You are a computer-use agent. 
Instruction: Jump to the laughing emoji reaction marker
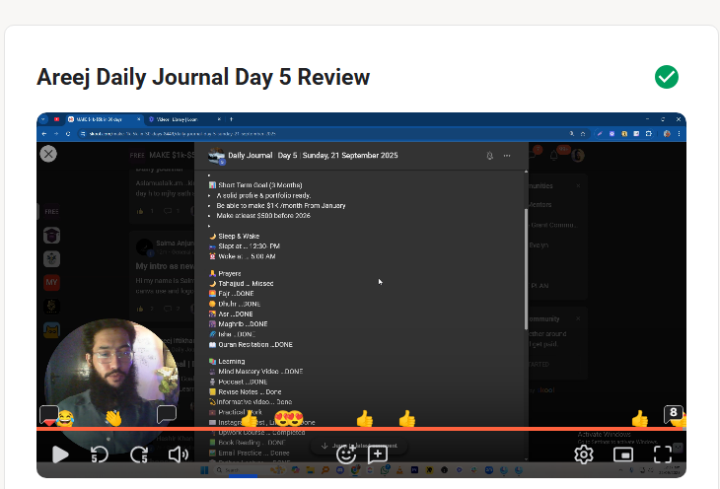65,418
